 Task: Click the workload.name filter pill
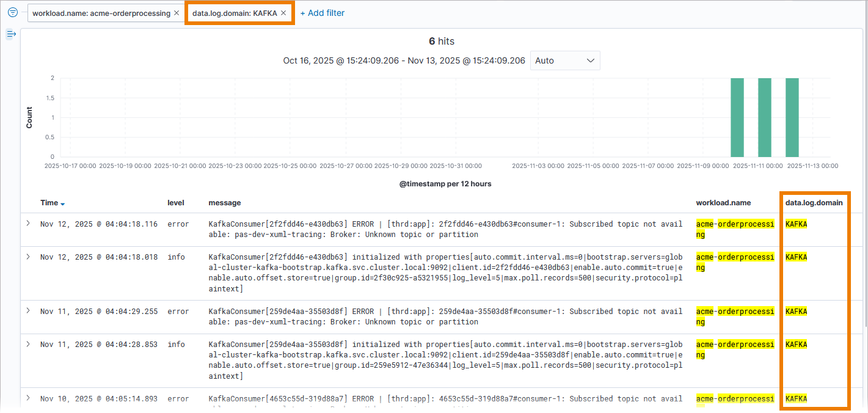[x=101, y=13]
